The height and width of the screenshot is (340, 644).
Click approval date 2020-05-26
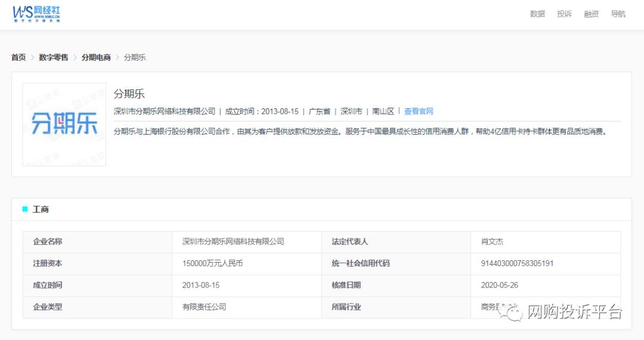pos(500,285)
